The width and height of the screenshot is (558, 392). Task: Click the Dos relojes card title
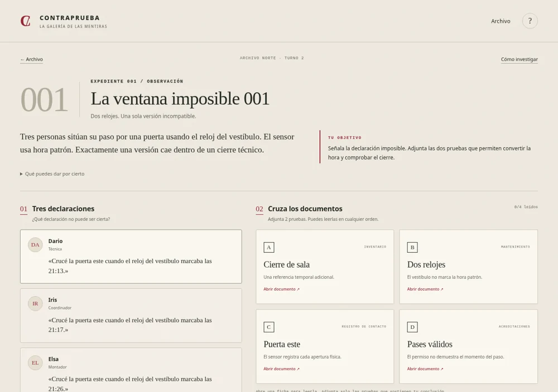click(426, 265)
